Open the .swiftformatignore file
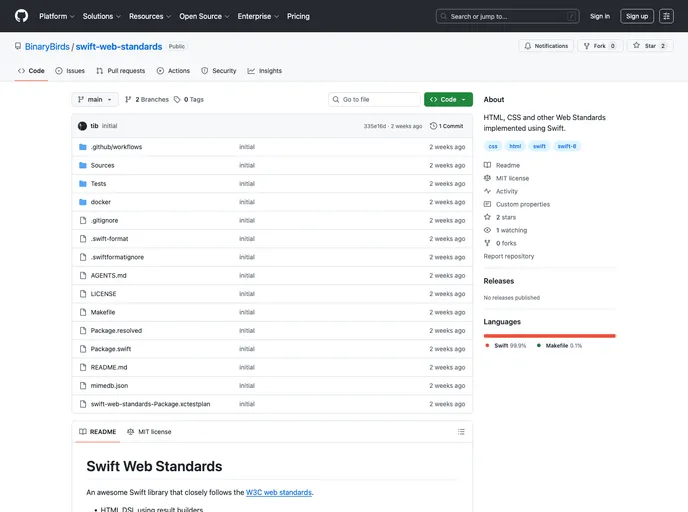This screenshot has width=688, height=512. tap(117, 257)
